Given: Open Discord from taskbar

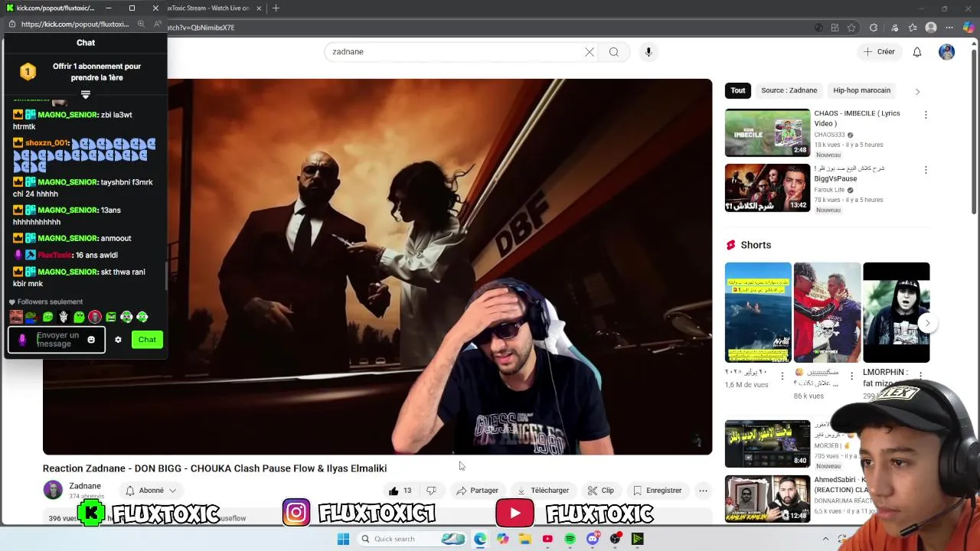Looking at the screenshot, I should 593,539.
